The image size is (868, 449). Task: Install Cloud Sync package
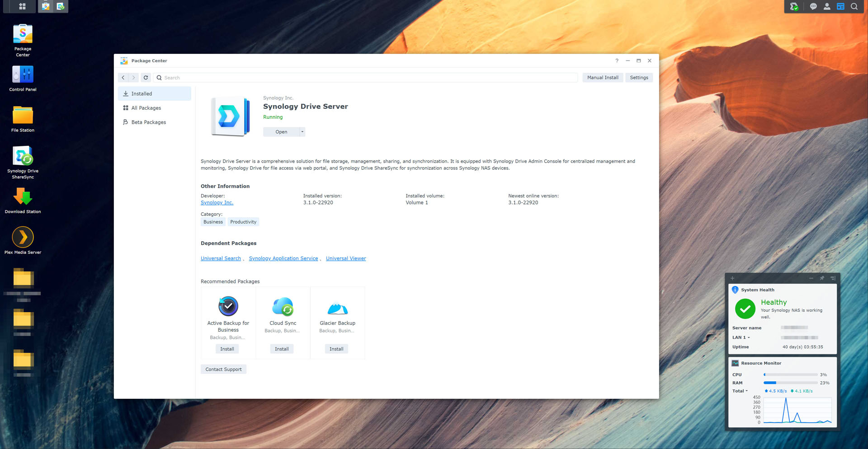tap(282, 349)
